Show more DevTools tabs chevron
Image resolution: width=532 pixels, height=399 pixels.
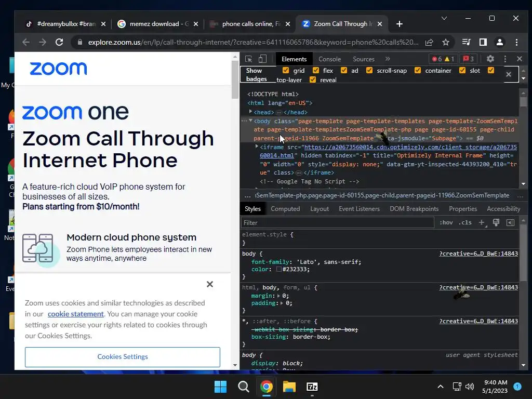pos(388,59)
